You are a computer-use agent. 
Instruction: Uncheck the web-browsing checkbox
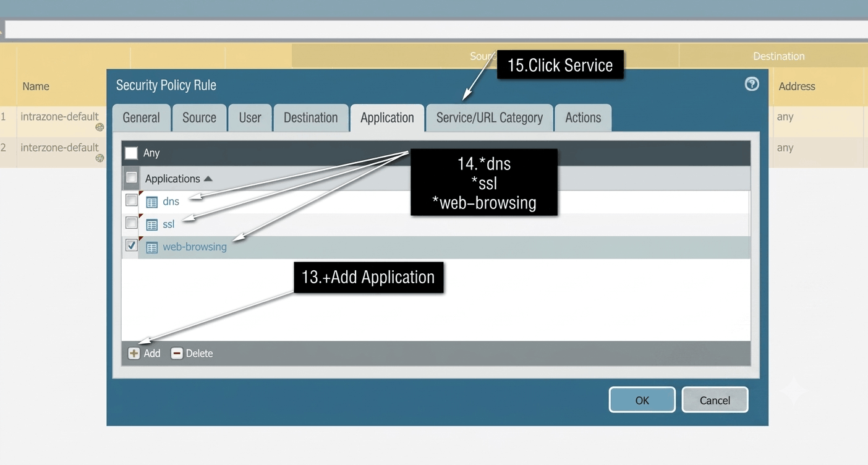131,245
